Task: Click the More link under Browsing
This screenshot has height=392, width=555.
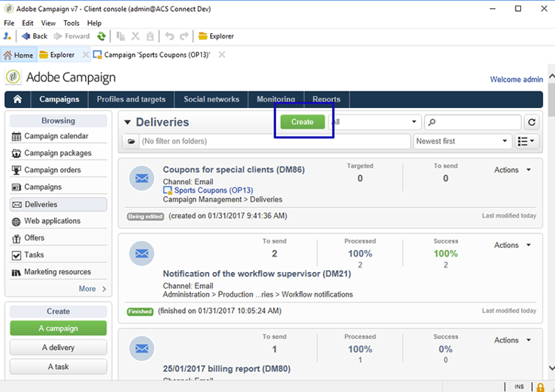Action: (x=92, y=288)
